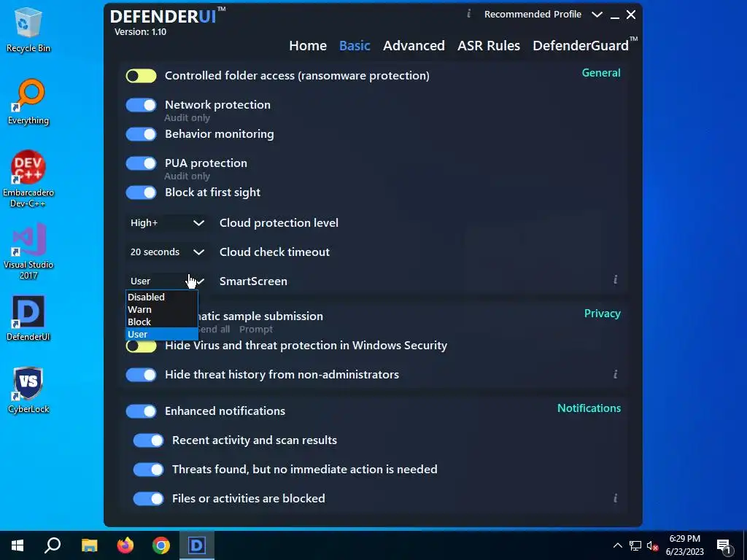This screenshot has height=560, width=747.
Task: Expand the Cloud protection level dropdown
Action: (x=167, y=223)
